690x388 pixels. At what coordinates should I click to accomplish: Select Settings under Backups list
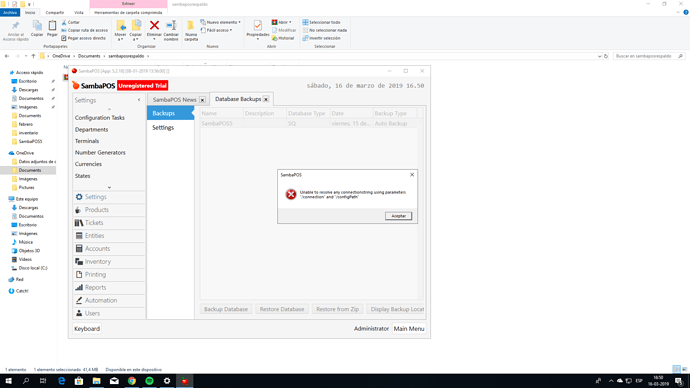(170, 128)
